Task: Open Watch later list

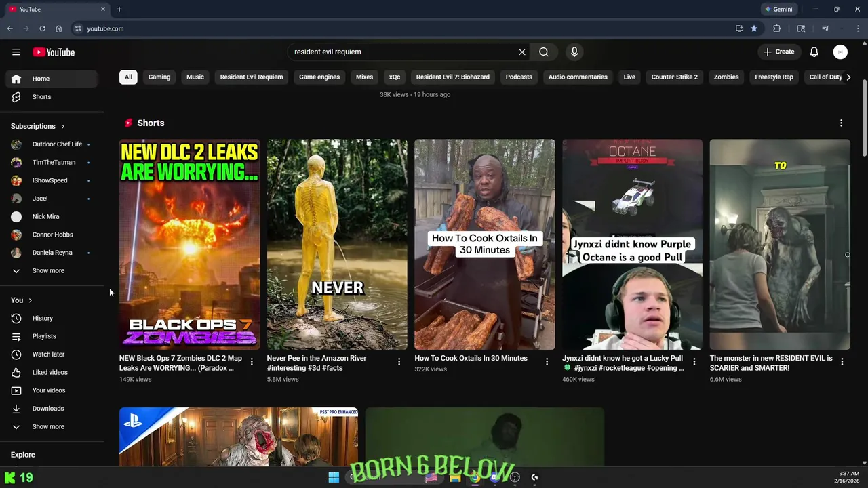Action: tap(52, 354)
